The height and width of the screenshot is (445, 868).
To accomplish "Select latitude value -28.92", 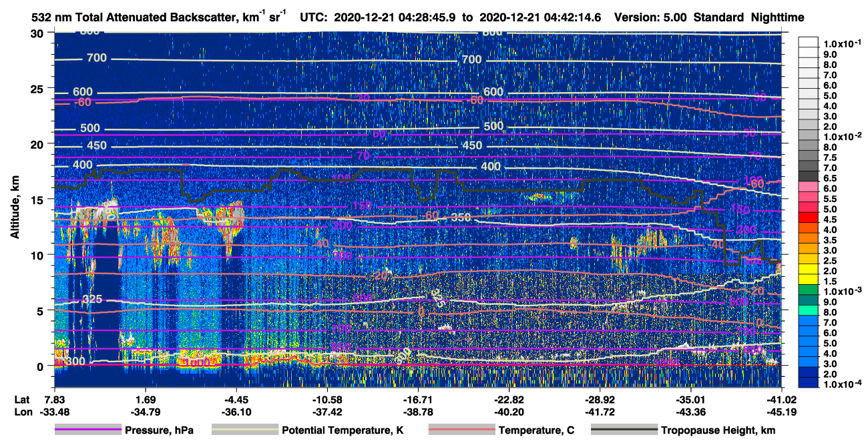I will click(x=600, y=400).
